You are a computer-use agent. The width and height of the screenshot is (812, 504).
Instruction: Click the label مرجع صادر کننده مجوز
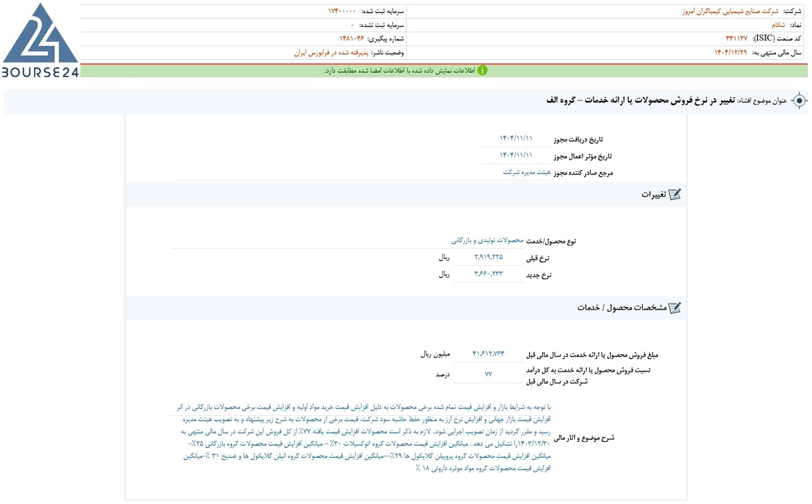tap(583, 173)
